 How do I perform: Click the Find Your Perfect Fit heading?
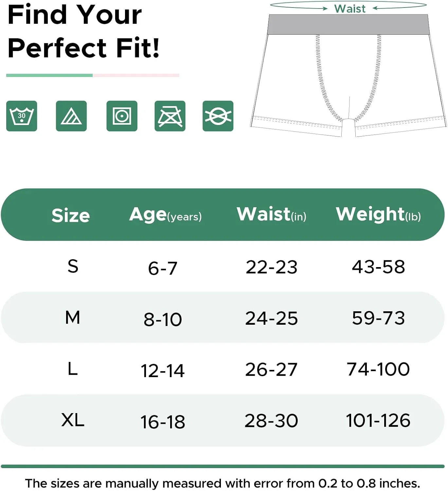point(83,31)
